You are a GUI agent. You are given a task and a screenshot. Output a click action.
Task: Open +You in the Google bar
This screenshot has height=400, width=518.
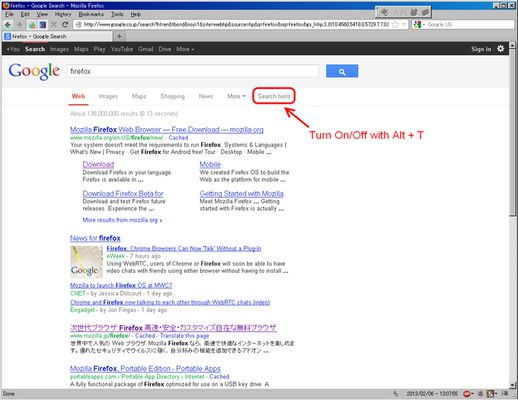(x=13, y=49)
